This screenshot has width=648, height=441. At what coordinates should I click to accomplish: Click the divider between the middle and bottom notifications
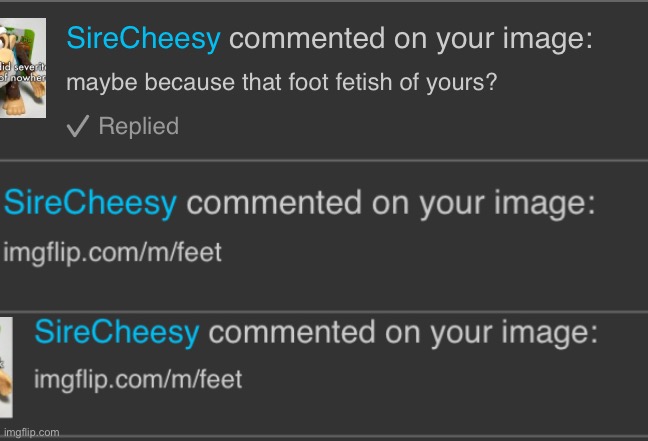324,310
